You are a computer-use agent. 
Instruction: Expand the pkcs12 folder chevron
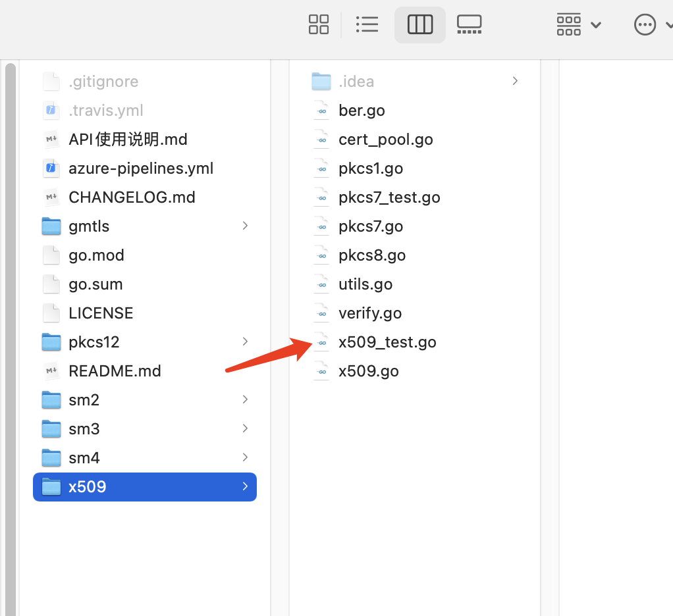(x=245, y=342)
